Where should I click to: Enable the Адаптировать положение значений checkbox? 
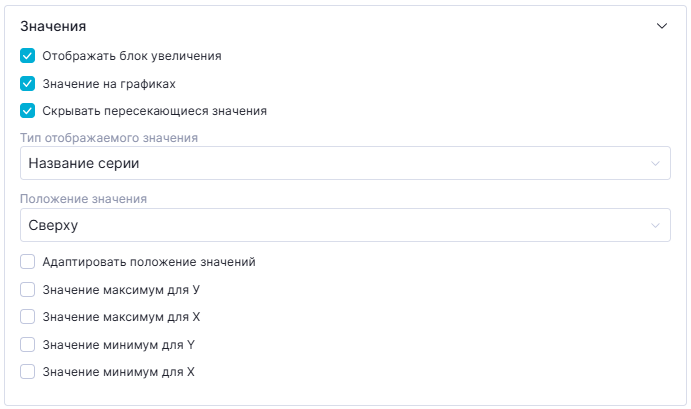click(28, 262)
